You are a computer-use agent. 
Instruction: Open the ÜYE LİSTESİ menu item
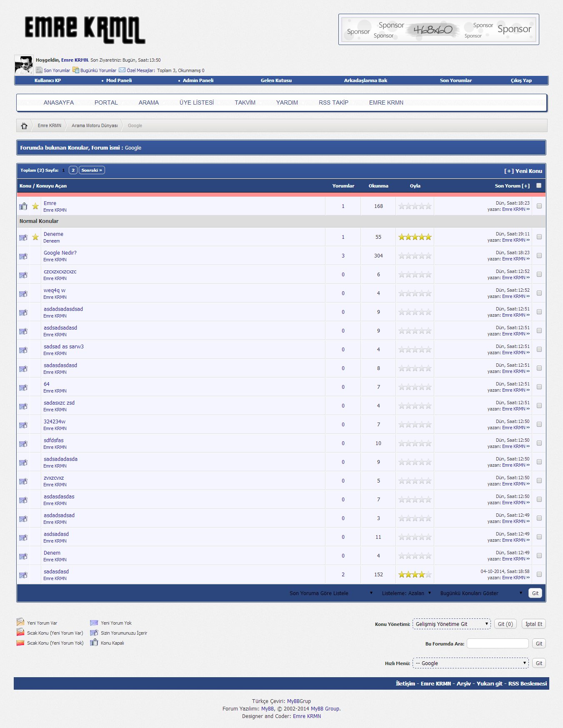[197, 103]
